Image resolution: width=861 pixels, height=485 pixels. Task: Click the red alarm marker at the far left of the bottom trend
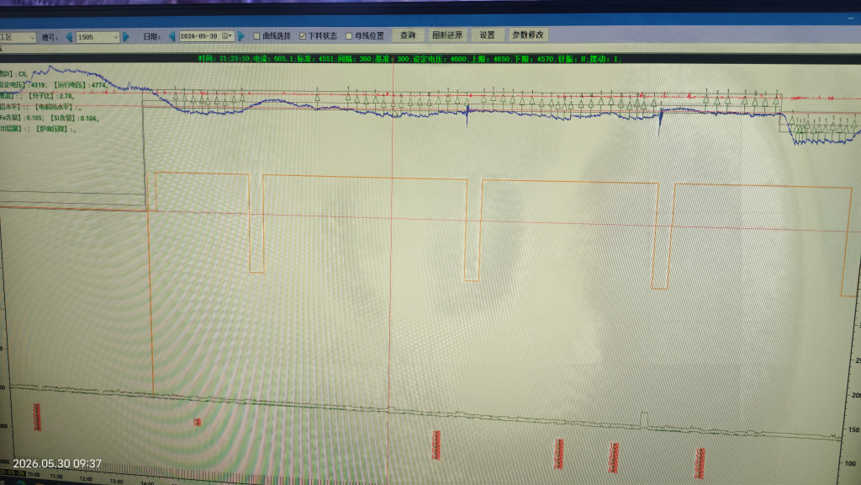tap(37, 417)
